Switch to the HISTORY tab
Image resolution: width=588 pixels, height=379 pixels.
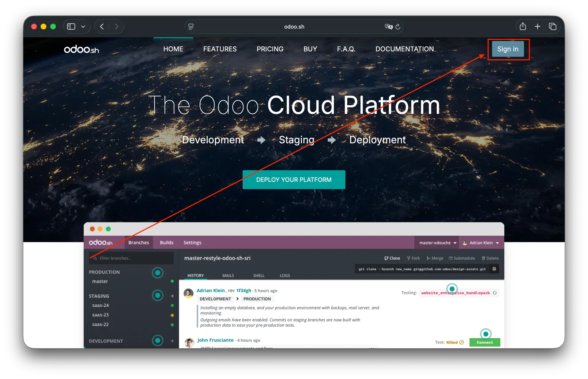196,276
